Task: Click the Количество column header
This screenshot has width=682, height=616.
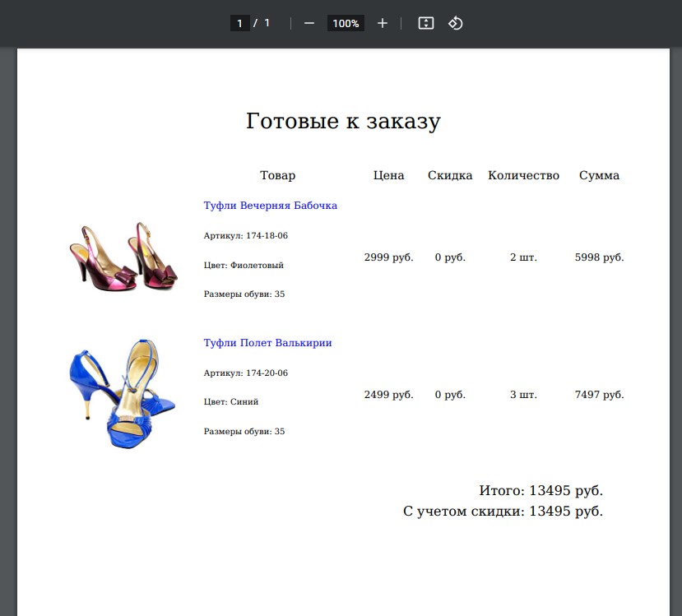Action: click(x=523, y=175)
